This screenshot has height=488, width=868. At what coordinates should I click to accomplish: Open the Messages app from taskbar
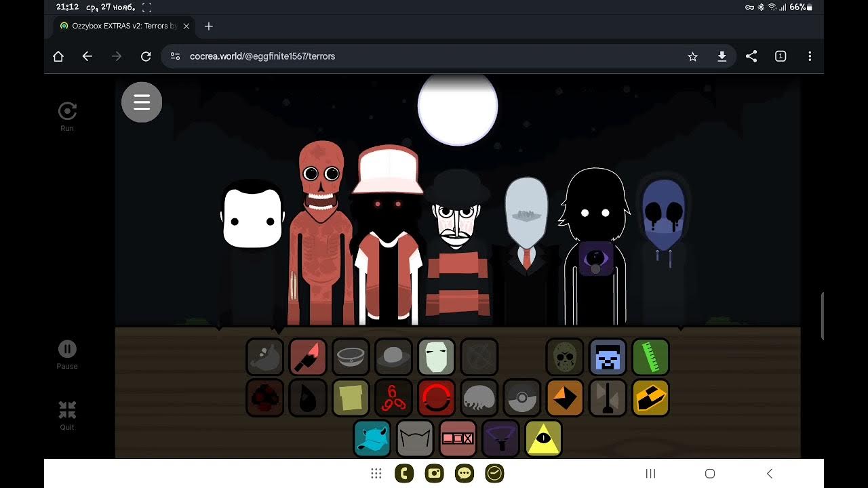click(x=465, y=474)
